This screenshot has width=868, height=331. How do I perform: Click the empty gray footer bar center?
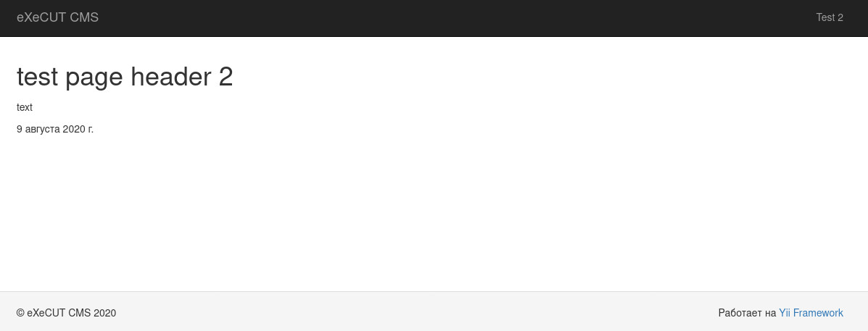click(x=416, y=313)
